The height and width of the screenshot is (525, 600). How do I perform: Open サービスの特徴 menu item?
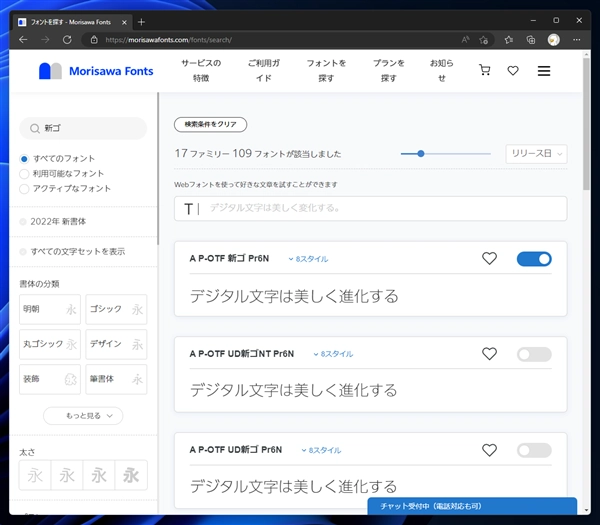201,70
